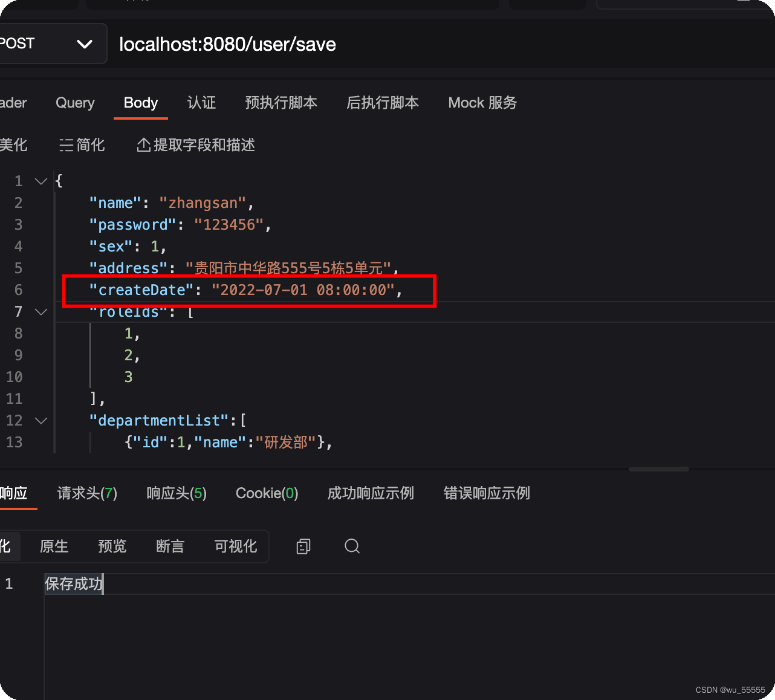Click the "name" key on line 2

click(115, 203)
